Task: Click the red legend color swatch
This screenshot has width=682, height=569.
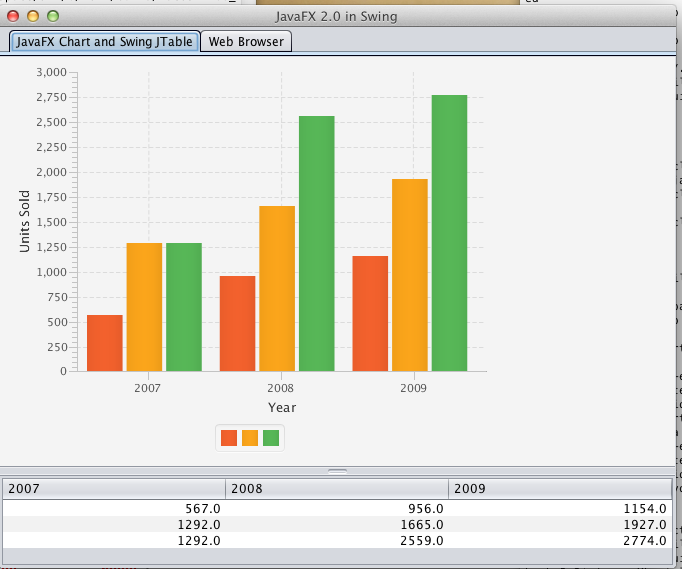Action: tap(229, 438)
